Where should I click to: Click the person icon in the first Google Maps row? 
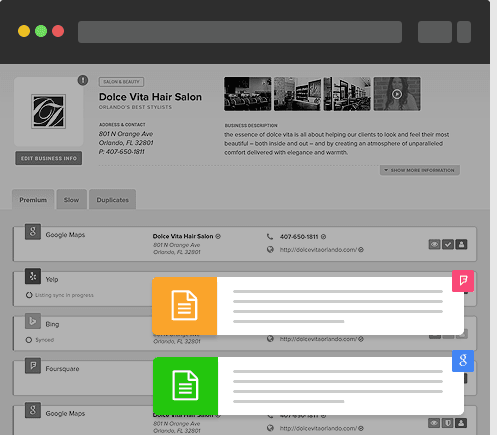click(461, 244)
